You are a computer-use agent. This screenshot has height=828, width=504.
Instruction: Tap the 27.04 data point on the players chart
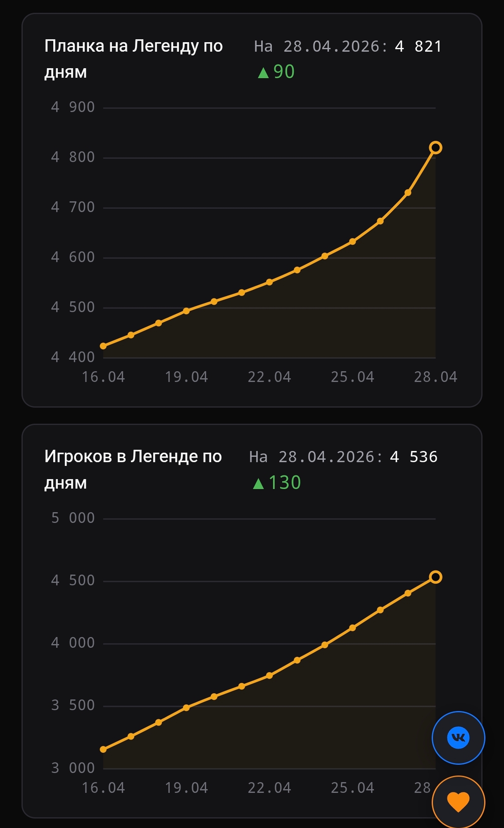[x=408, y=593]
